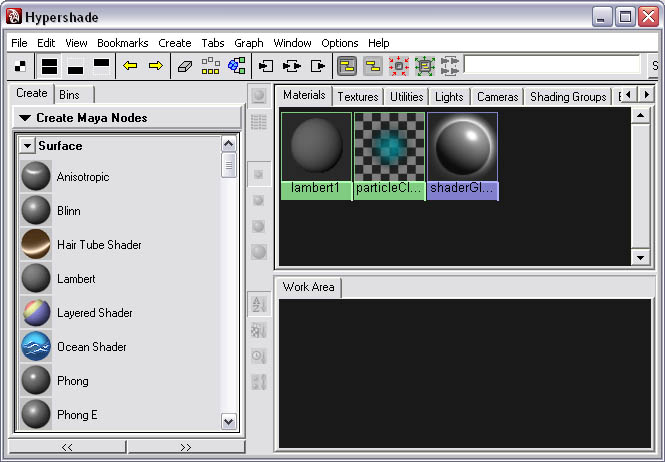
Task: Graph materials on selected objects icon
Action: coord(237,66)
